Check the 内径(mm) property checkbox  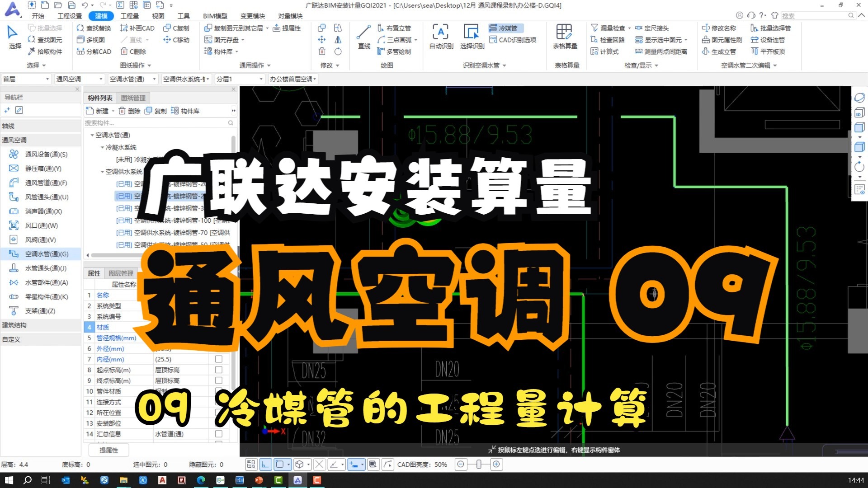point(219,359)
